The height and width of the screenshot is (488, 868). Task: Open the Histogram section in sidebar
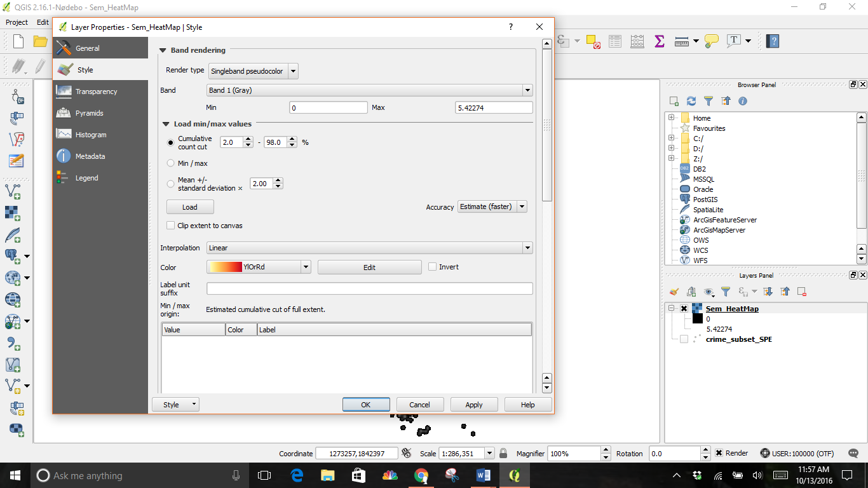(90, 135)
